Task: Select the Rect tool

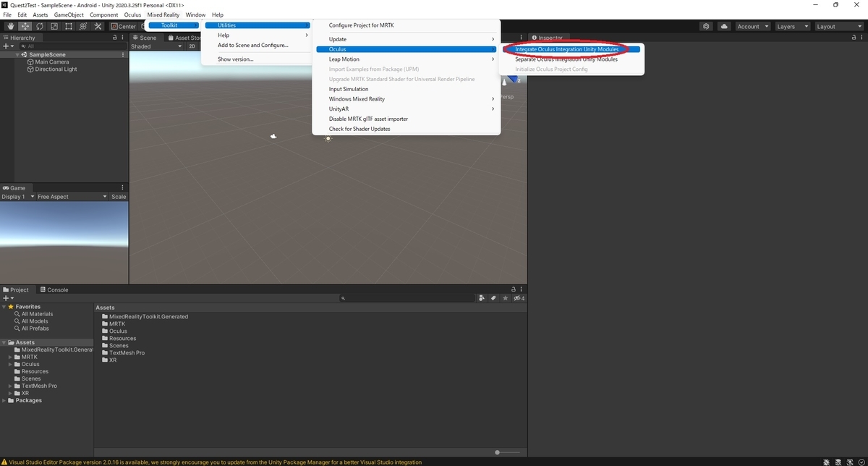Action: tap(68, 26)
